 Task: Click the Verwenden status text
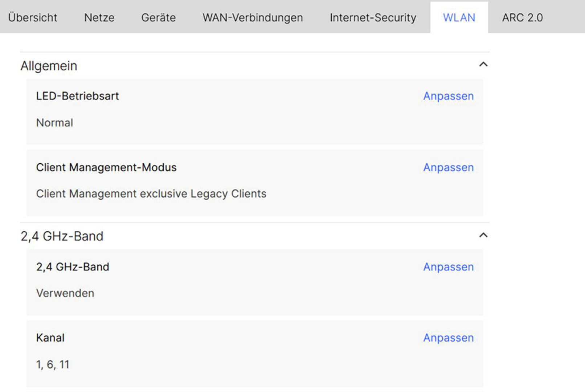(65, 293)
